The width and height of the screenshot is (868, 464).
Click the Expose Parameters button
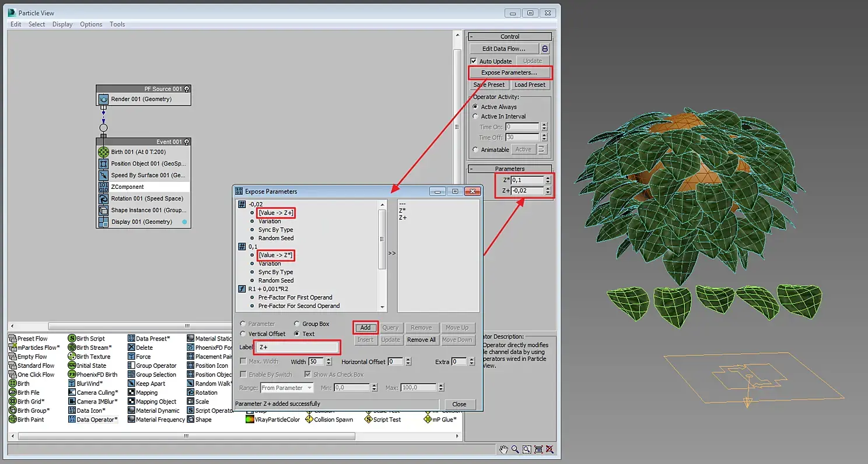(509, 73)
